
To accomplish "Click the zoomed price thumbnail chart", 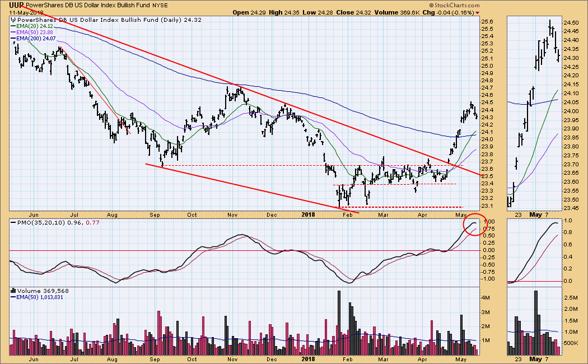I will 534,113.
